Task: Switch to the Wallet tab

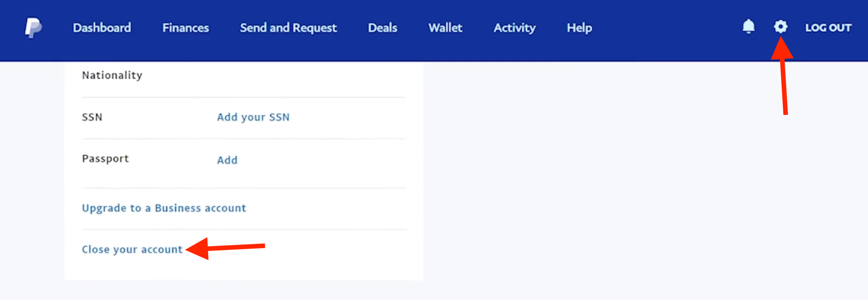Action: tap(445, 28)
